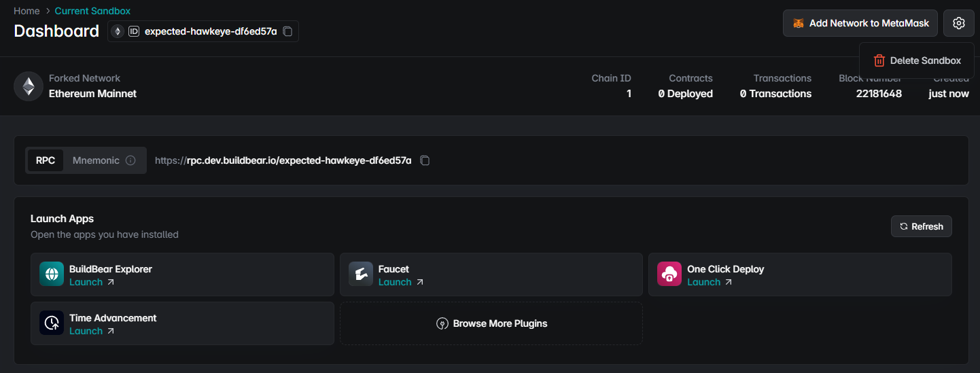This screenshot has height=373, width=980.
Task: Copy the sandbox ID with the clipboard icon
Action: (x=287, y=31)
